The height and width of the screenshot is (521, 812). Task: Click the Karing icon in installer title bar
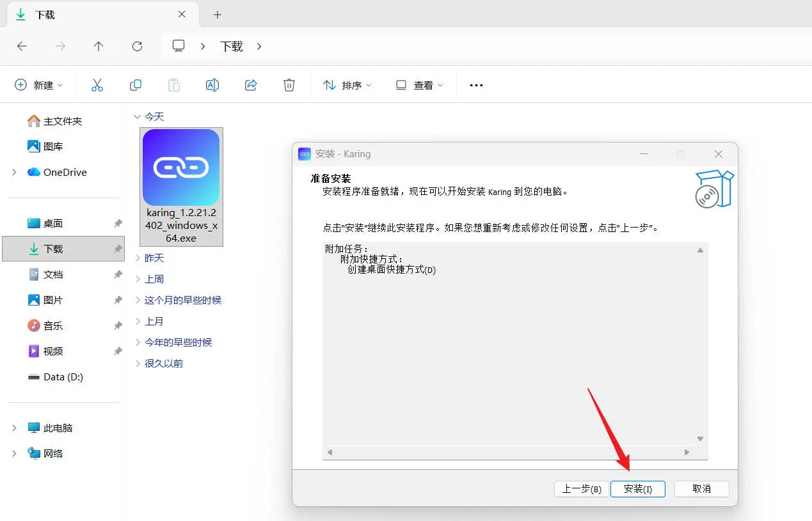[x=305, y=154]
